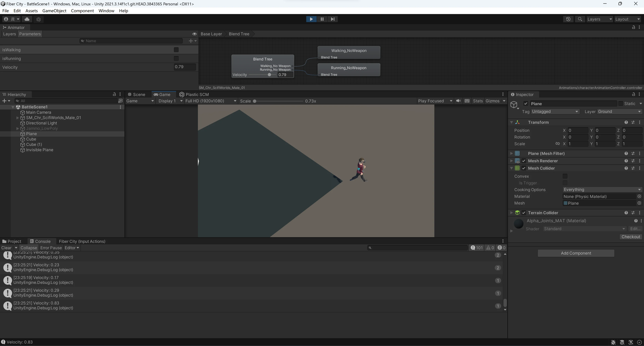Click Hierarchy create plus button
Viewport: 644px width, 346px height.
coord(6,101)
